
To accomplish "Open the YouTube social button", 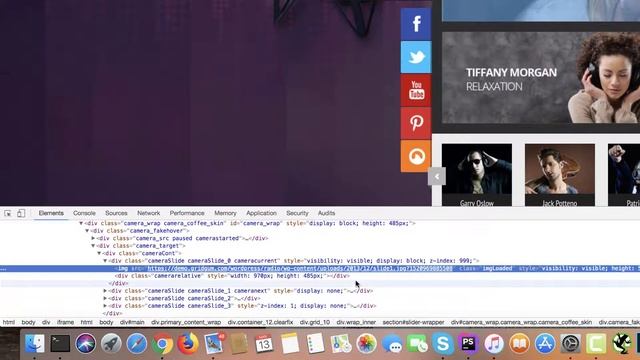I will pyautogui.click(x=416, y=90).
